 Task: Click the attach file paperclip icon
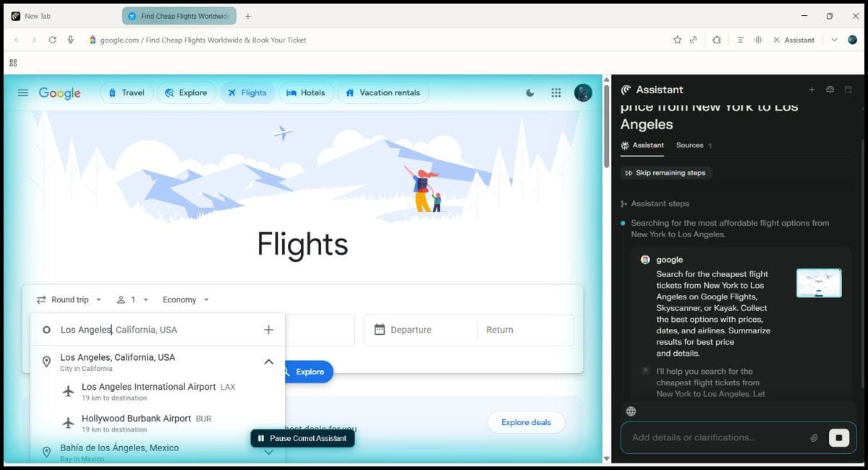(x=814, y=437)
